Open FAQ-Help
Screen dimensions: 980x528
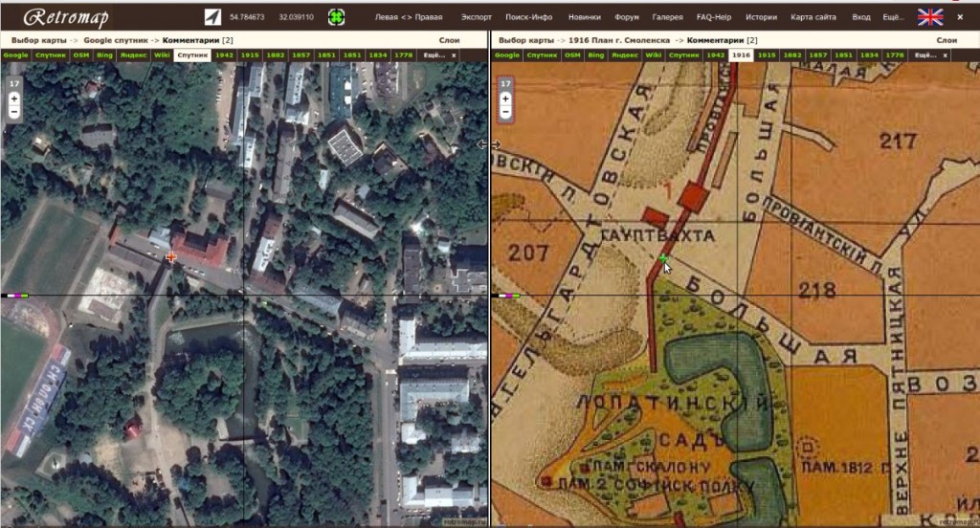click(714, 17)
